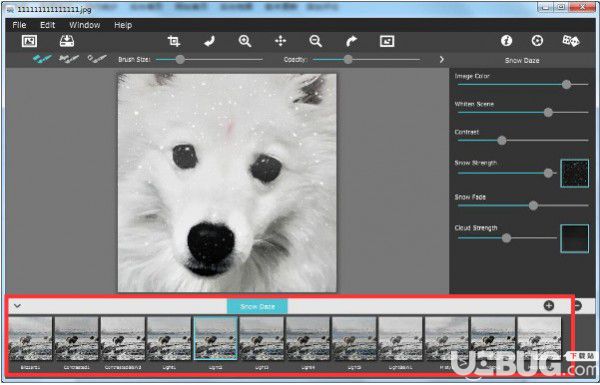
Task: Open the Window menu
Action: pos(85,25)
